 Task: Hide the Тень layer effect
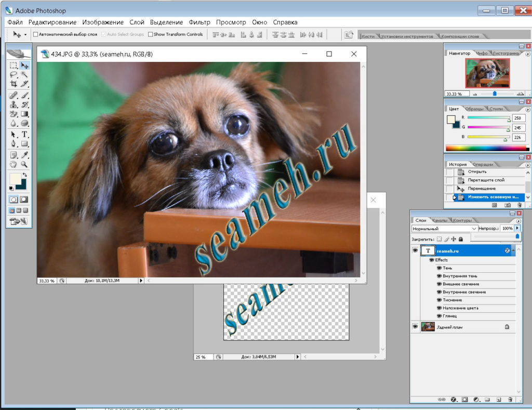(x=439, y=268)
